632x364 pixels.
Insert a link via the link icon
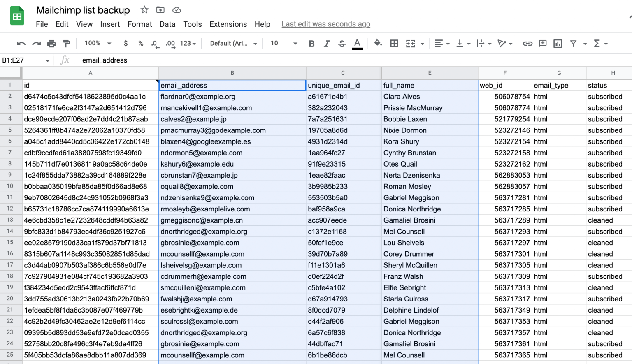coord(527,43)
